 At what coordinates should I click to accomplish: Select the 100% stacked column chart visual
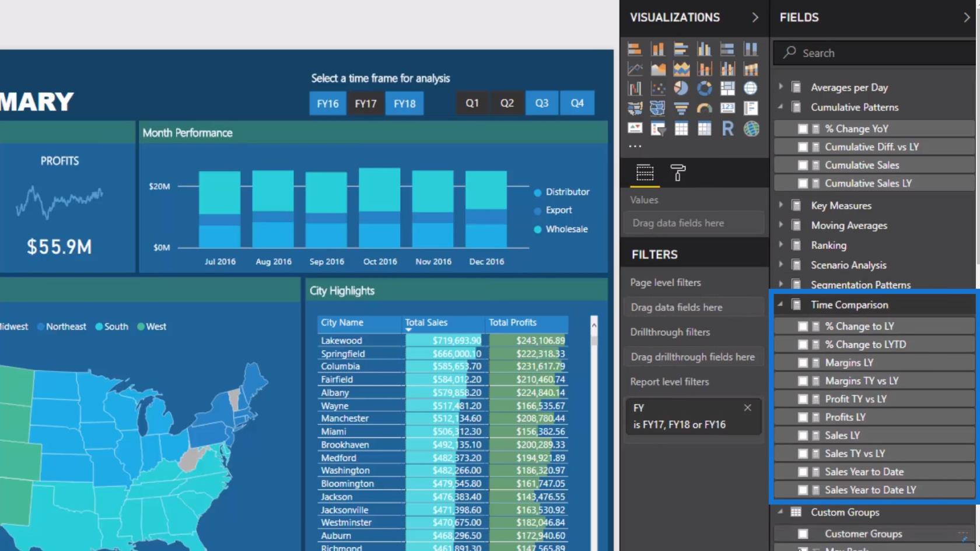751,49
